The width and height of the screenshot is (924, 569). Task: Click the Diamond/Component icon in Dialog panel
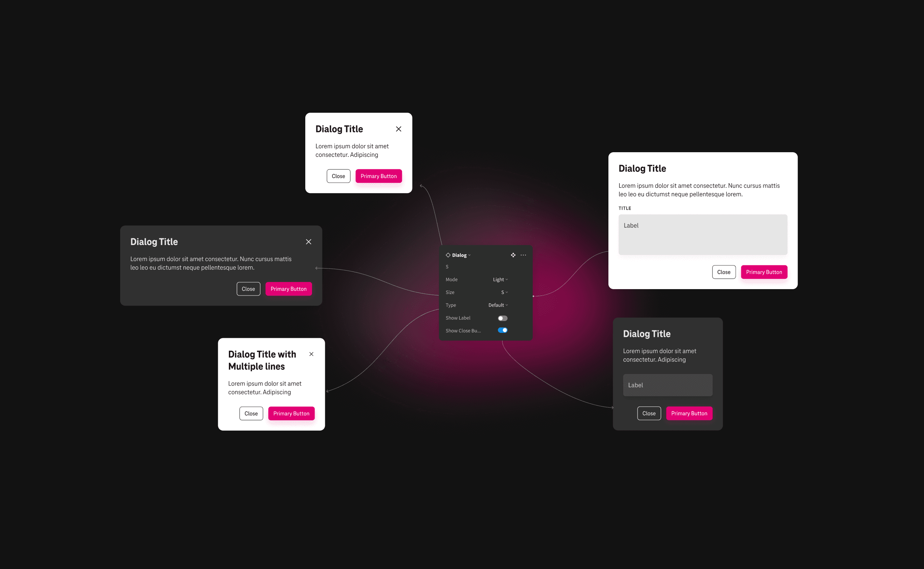point(447,255)
